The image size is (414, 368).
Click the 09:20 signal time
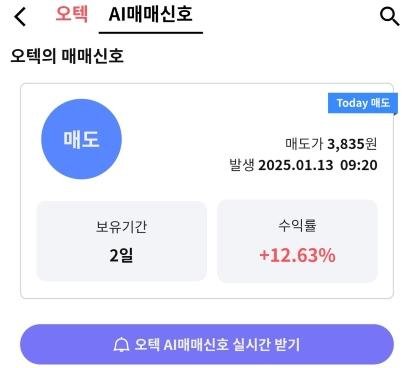click(x=359, y=165)
